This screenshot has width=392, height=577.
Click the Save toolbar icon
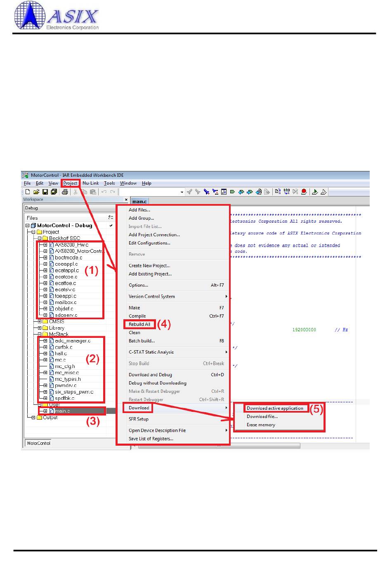45,192
